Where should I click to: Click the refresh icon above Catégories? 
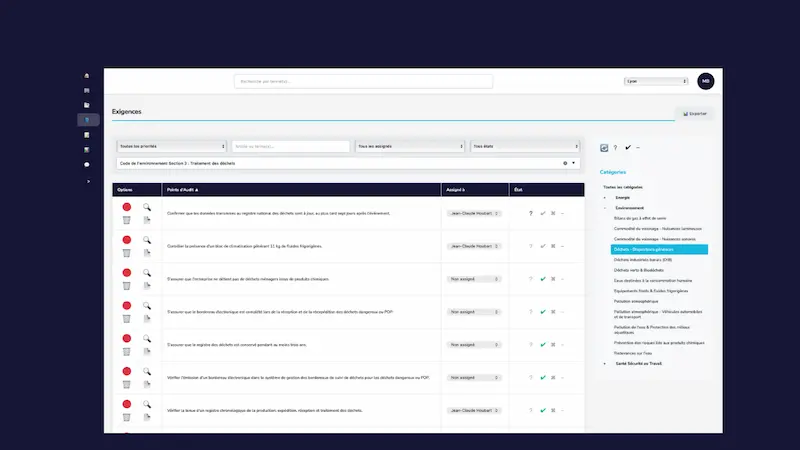604,147
